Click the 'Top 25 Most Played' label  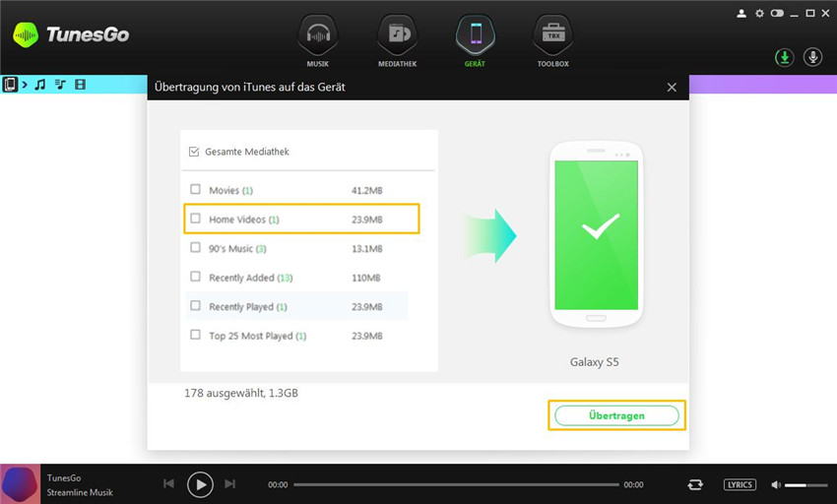tap(257, 336)
